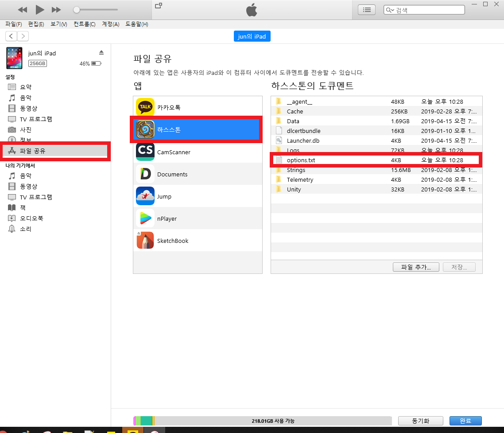Click the previous track rewind button
This screenshot has height=433, width=504.
tap(23, 10)
